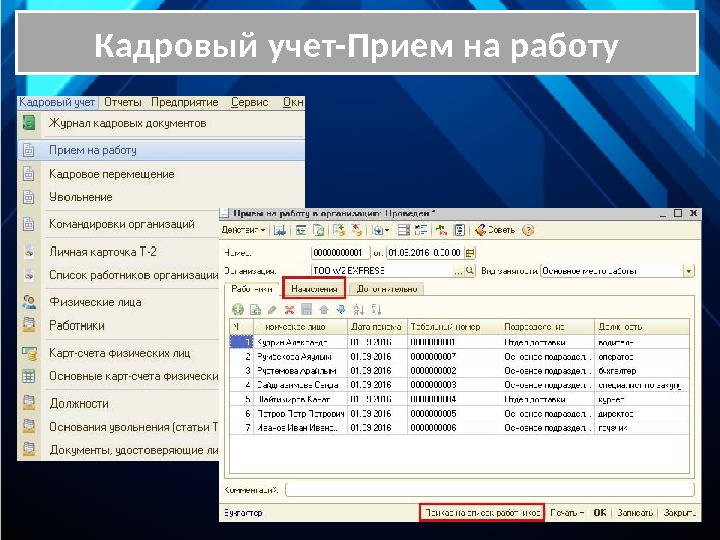
Task: Click the Табельный номер column header
Action: click(x=453, y=327)
